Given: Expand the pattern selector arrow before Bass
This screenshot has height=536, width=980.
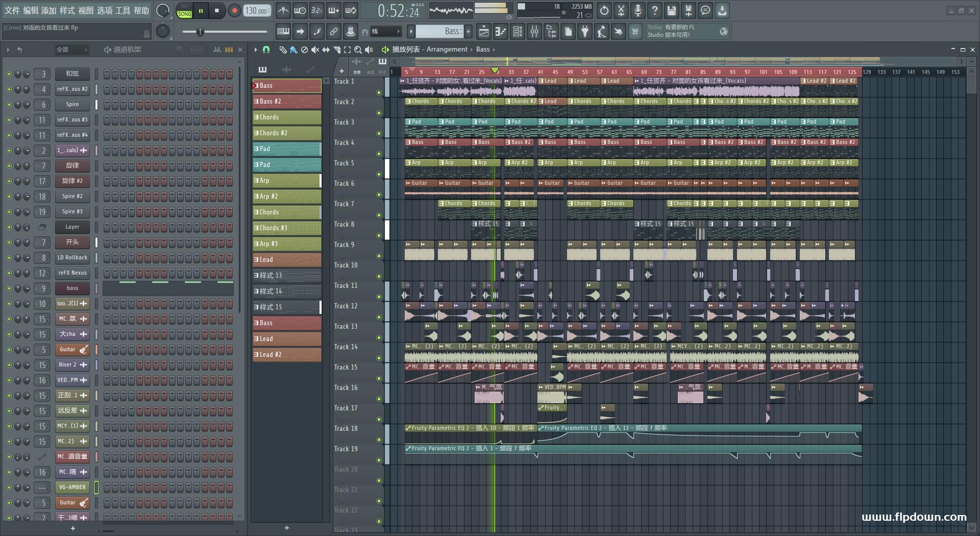Looking at the screenshot, I should pyautogui.click(x=411, y=32).
